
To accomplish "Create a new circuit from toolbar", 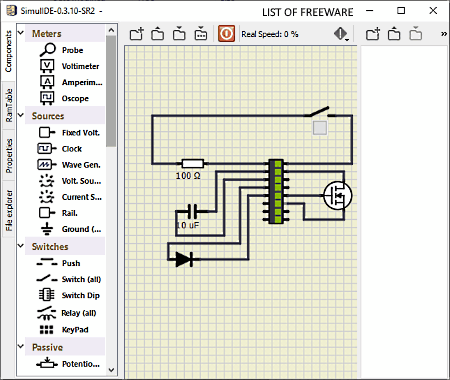I will point(136,34).
